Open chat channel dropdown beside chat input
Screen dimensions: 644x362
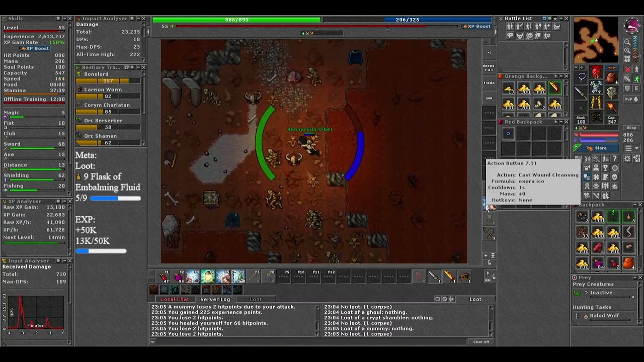pos(152,342)
